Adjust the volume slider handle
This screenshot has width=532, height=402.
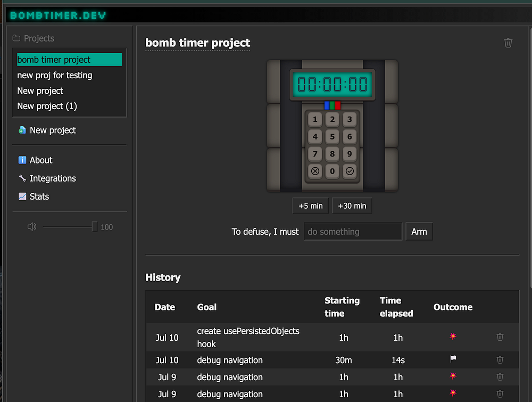pyautogui.click(x=95, y=227)
